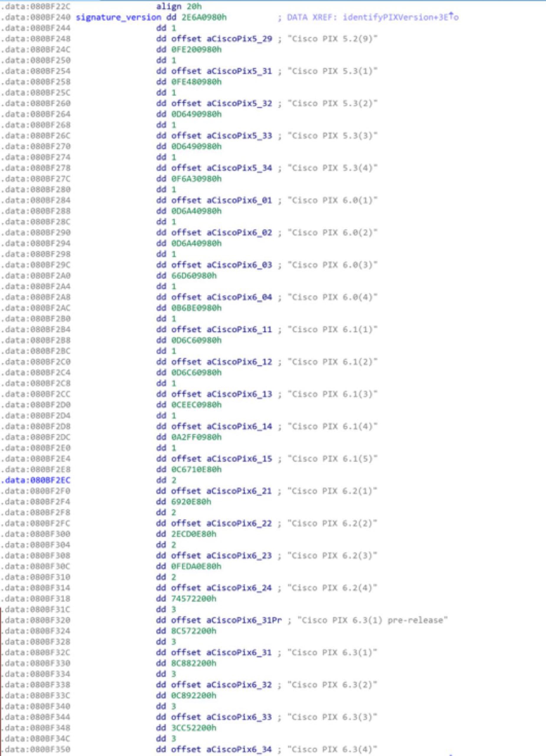Click 'dd 3' at address 080BF31C
Image resolution: width=546 pixels, height=756 pixels.
[x=166, y=609]
